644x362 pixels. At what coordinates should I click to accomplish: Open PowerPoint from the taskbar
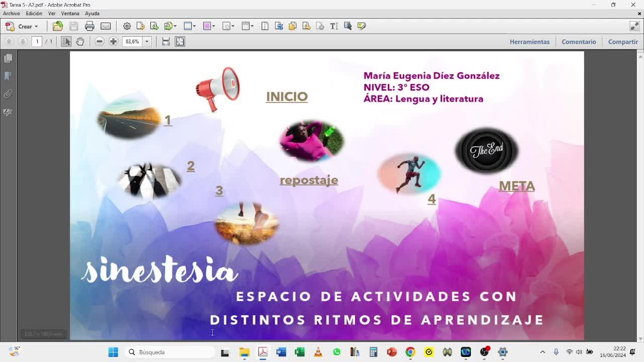coord(392,352)
